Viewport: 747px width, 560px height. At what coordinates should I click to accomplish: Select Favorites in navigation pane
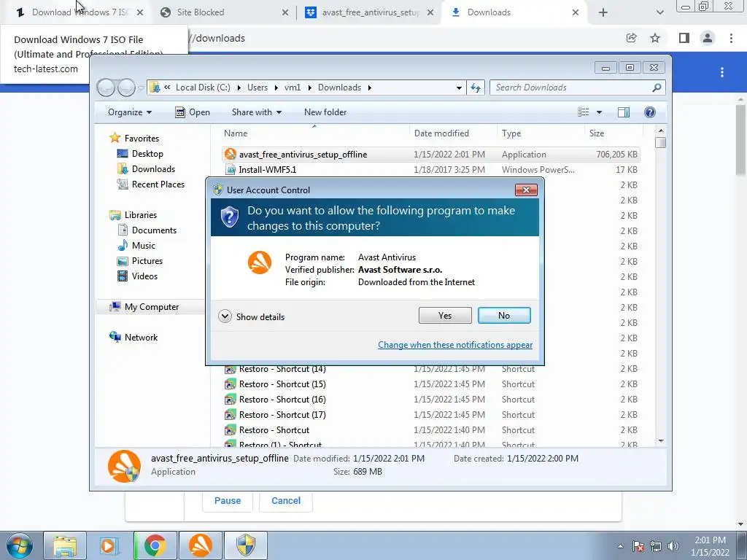(142, 138)
